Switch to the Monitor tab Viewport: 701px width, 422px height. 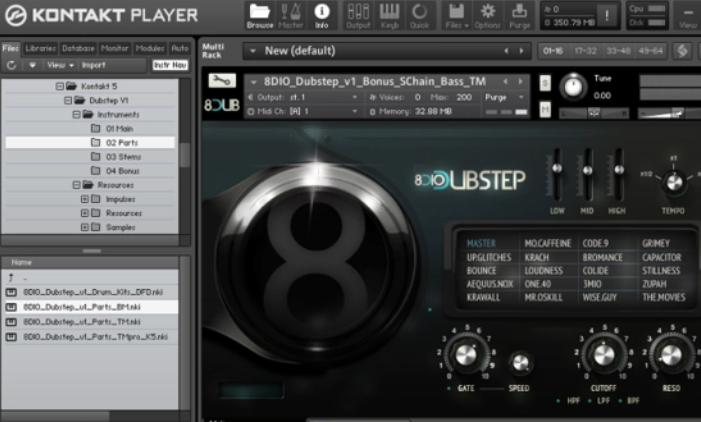[x=114, y=48]
